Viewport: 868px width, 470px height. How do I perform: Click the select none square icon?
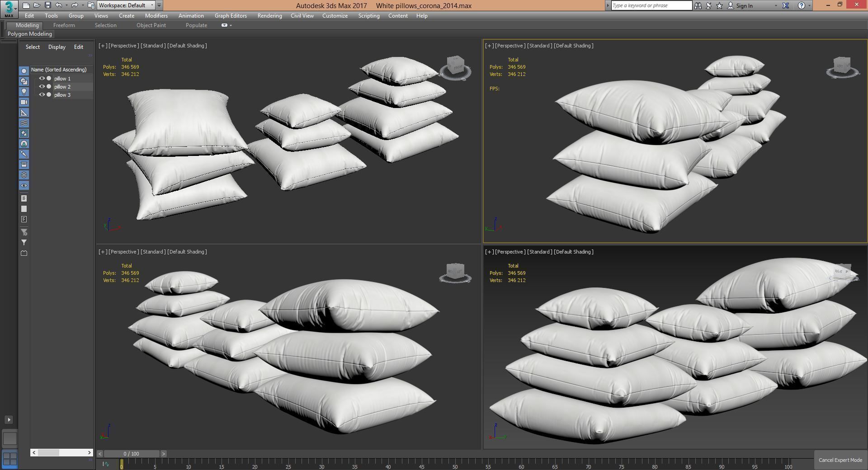[x=24, y=209]
